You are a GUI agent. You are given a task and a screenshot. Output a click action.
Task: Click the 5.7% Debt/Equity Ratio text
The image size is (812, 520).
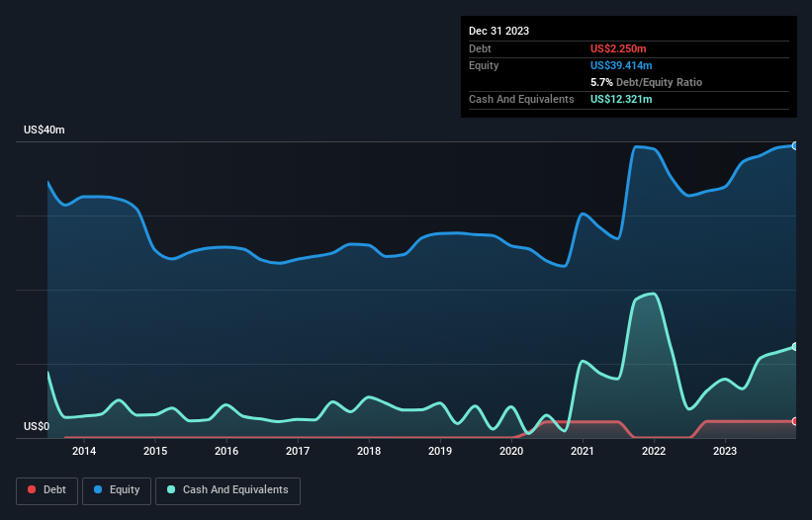[646, 82]
